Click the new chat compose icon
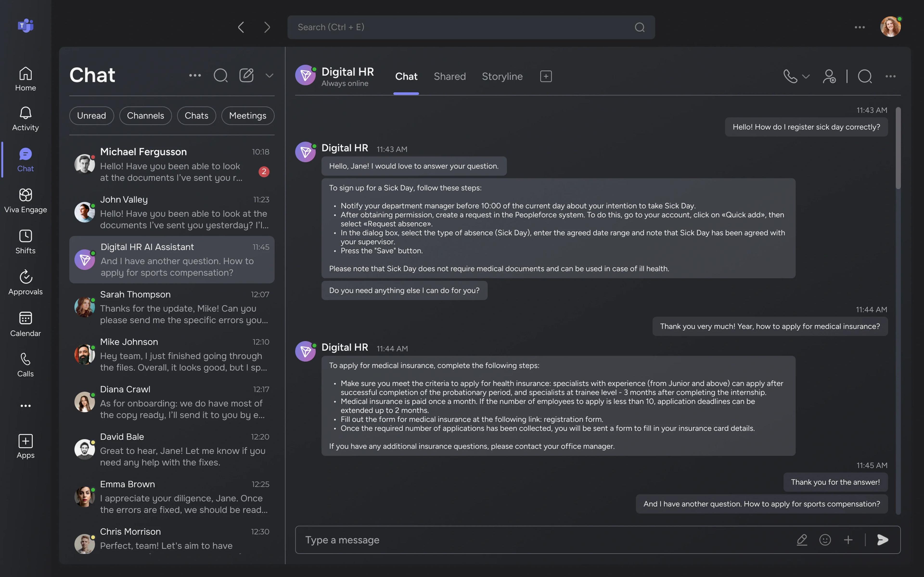 pos(246,75)
